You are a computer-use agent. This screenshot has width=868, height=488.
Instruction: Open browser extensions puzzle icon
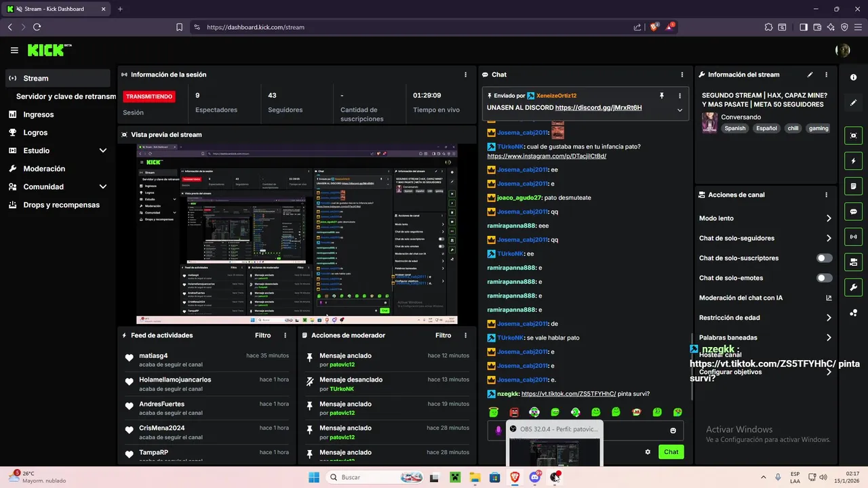768,27
